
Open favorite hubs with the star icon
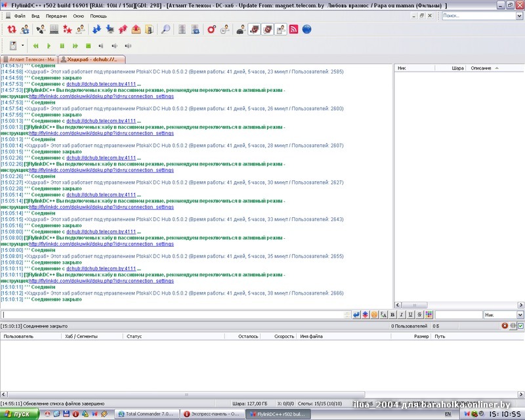coord(67,30)
